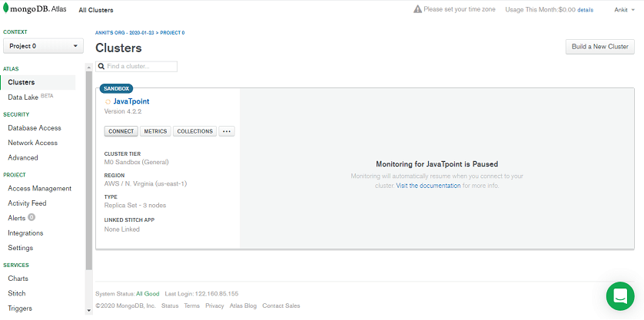This screenshot has height=320, width=644.
Task: Open Database Access settings
Action: pyautogui.click(x=35, y=128)
